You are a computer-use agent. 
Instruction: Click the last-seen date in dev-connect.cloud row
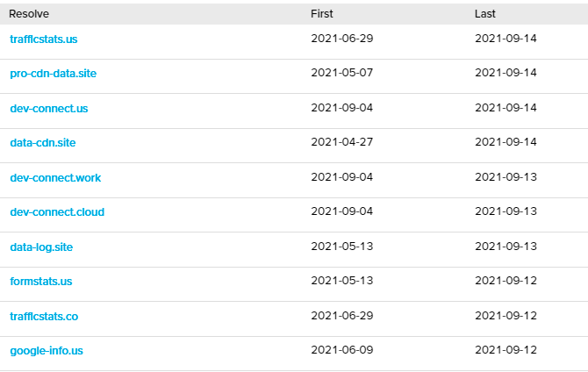(x=506, y=212)
